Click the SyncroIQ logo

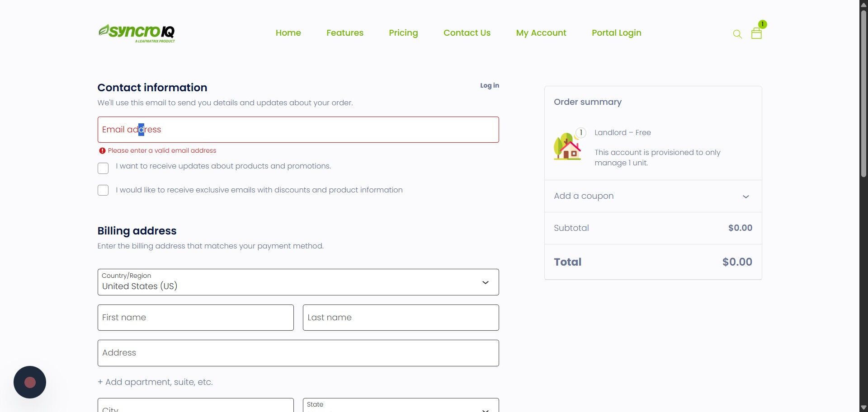[x=137, y=33]
